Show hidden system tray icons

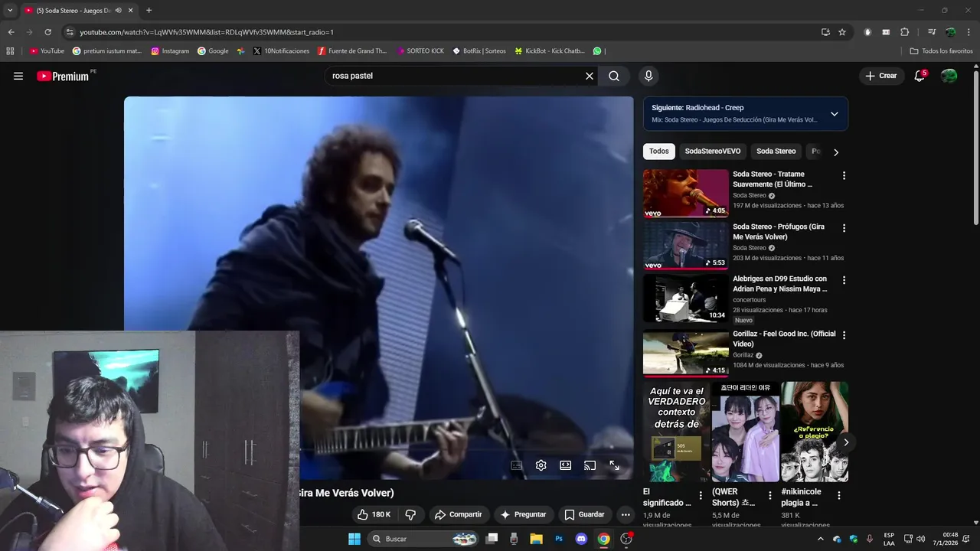(x=821, y=539)
